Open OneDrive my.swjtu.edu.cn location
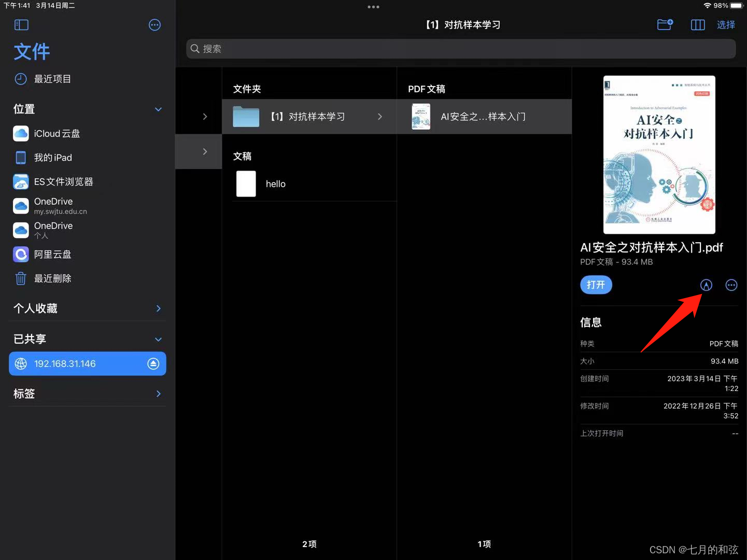 point(87,206)
